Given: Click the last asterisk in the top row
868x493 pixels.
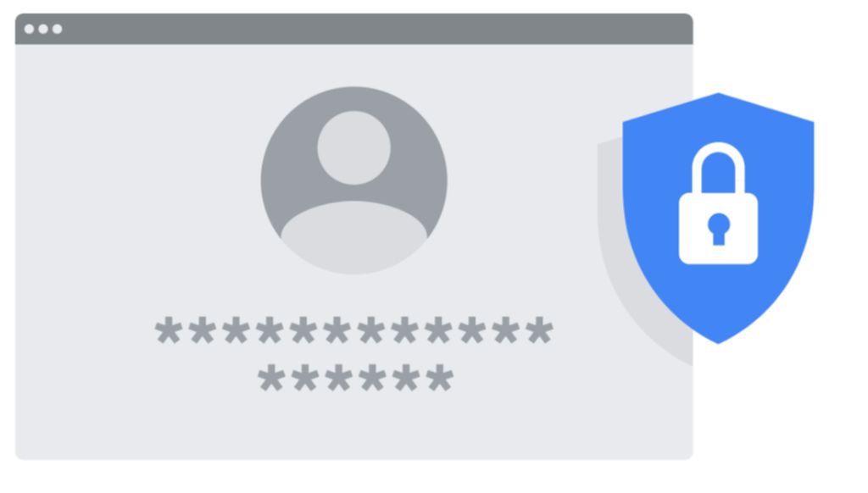Looking at the screenshot, I should [539, 330].
